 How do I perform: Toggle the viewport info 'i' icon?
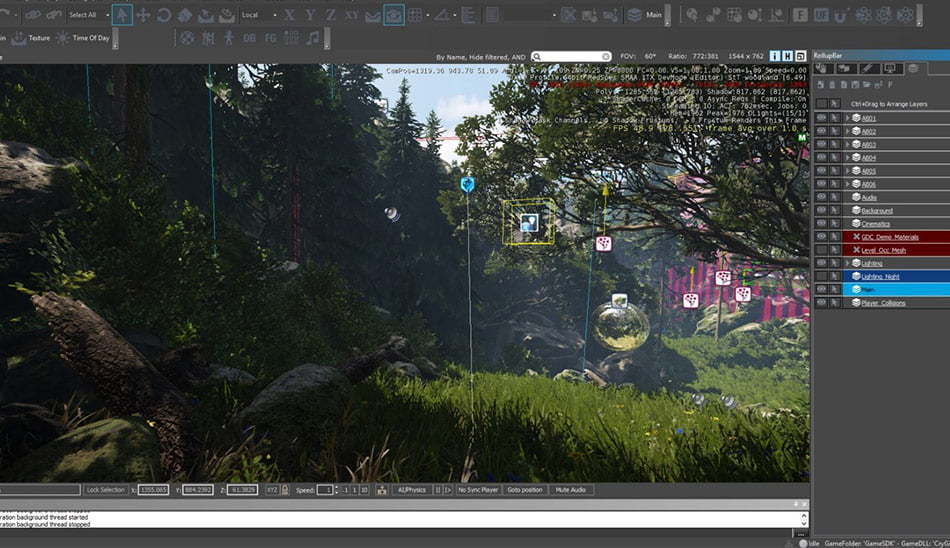pyautogui.click(x=775, y=56)
